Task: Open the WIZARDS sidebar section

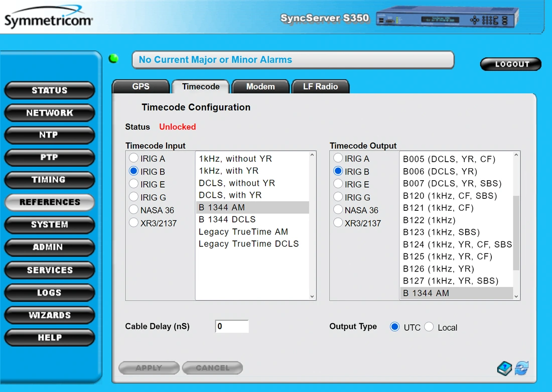Action: pos(49,315)
